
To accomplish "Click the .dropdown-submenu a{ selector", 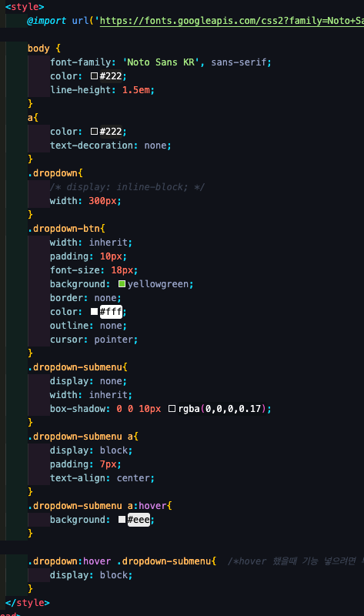I will [83, 437].
